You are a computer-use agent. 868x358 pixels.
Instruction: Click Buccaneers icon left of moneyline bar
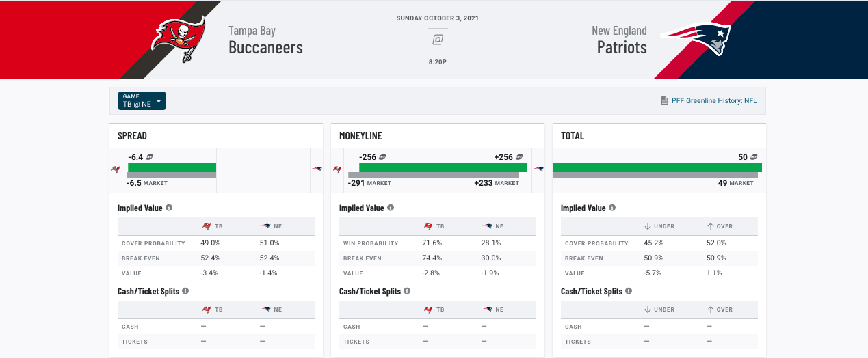point(337,169)
